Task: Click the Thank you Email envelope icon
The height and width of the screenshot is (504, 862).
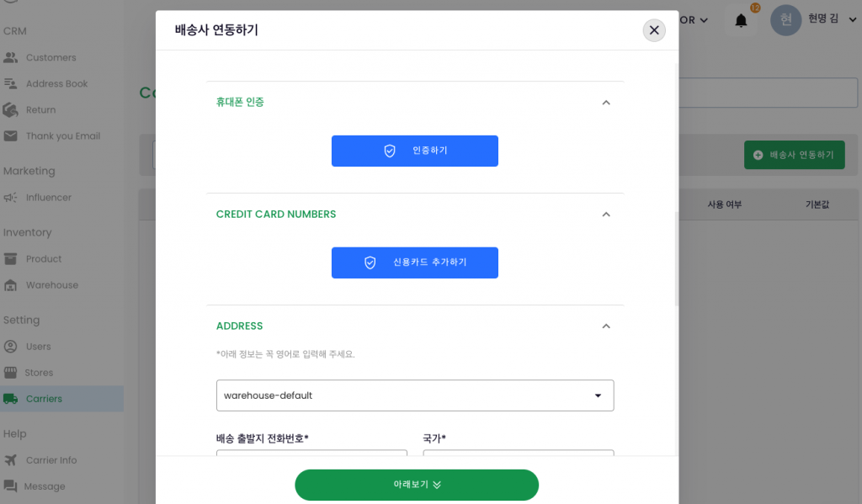Action: pyautogui.click(x=11, y=136)
